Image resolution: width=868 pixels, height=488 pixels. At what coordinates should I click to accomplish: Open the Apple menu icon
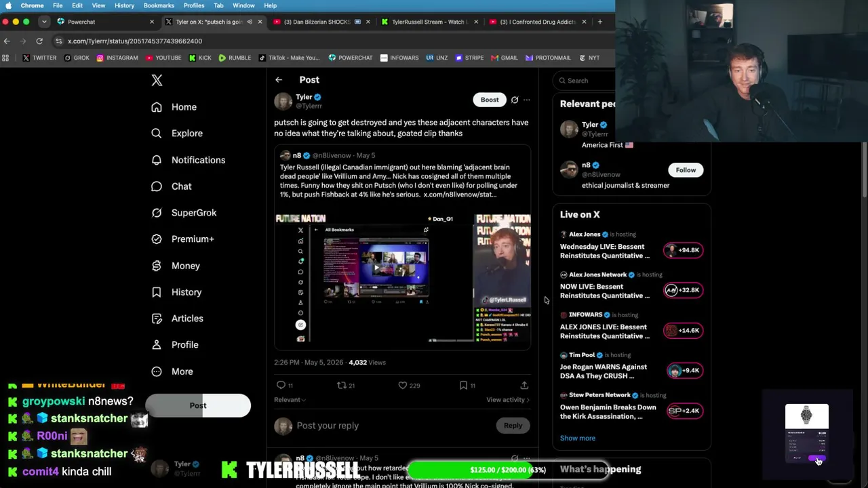(x=8, y=5)
